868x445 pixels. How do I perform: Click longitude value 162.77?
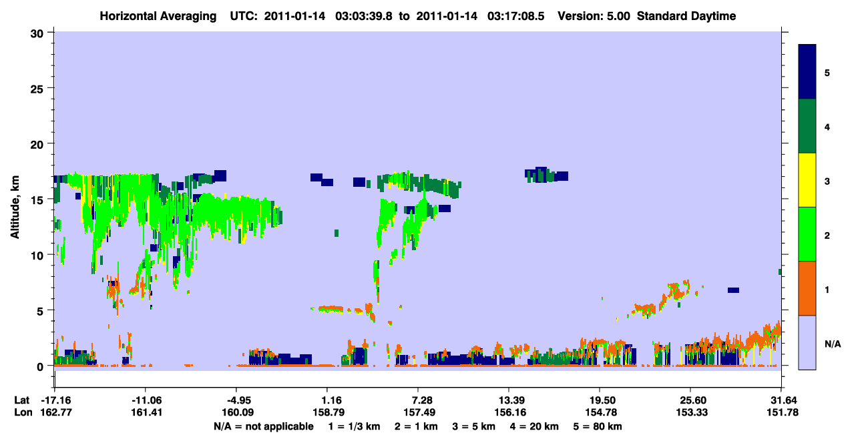pyautogui.click(x=55, y=412)
